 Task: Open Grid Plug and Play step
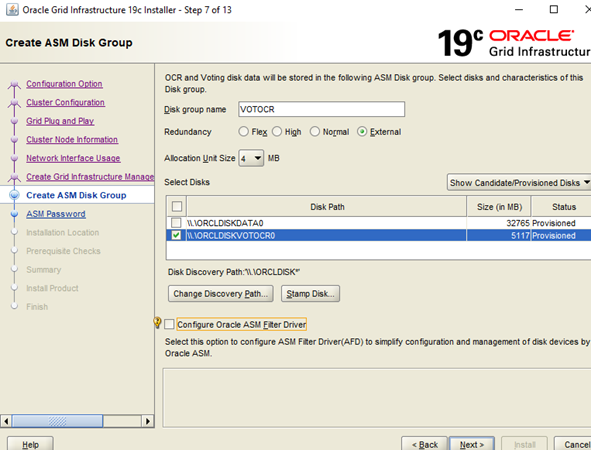point(60,121)
